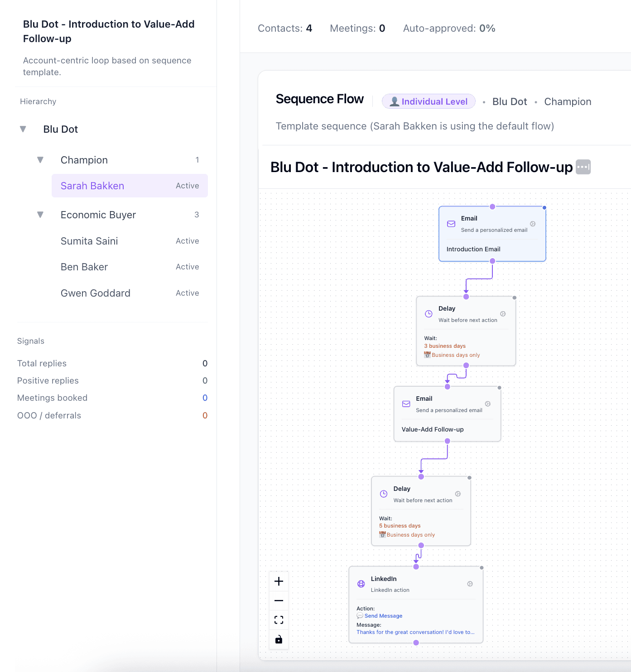
Task: Click the clock icon on the 5-day Delay node
Action: 383,494
